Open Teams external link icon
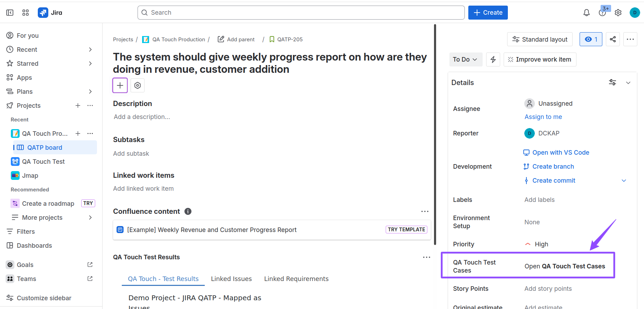644x309 pixels. (x=90, y=279)
